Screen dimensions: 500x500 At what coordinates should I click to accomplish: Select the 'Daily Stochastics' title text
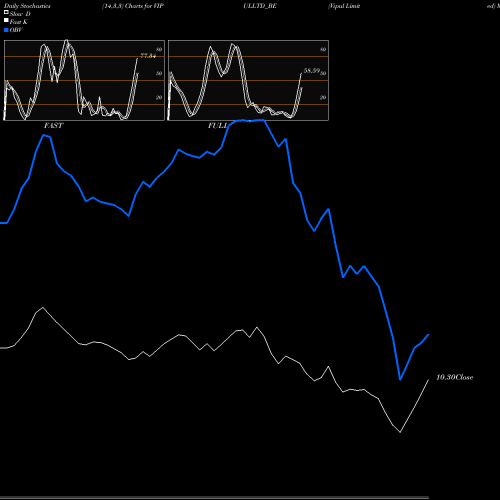click(x=27, y=6)
